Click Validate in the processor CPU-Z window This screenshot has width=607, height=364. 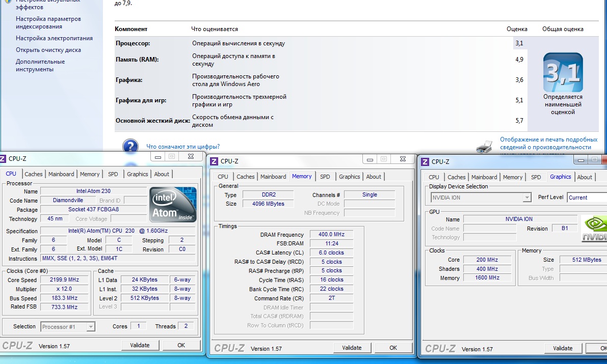(140, 345)
